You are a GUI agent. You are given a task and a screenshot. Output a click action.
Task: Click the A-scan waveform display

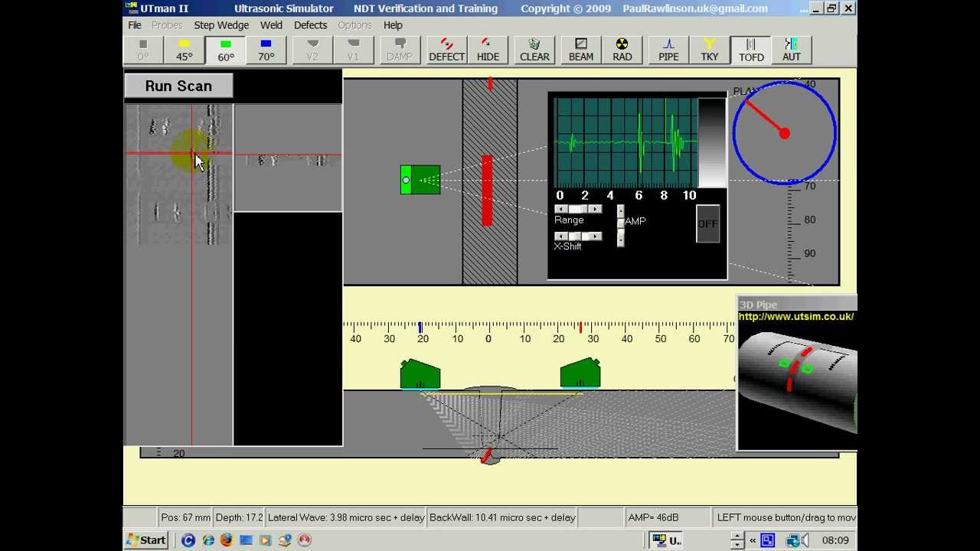point(626,142)
